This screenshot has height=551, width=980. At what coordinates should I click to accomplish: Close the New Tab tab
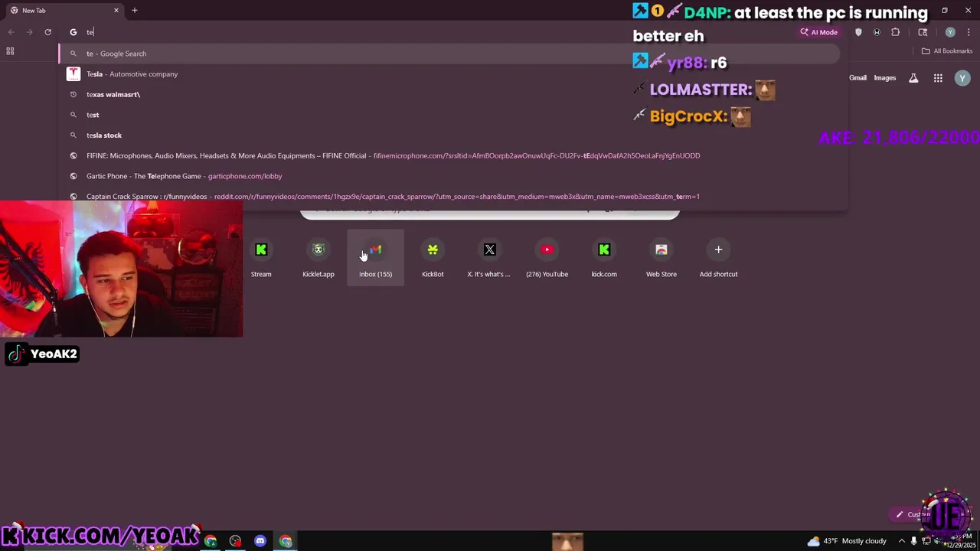click(x=116, y=10)
